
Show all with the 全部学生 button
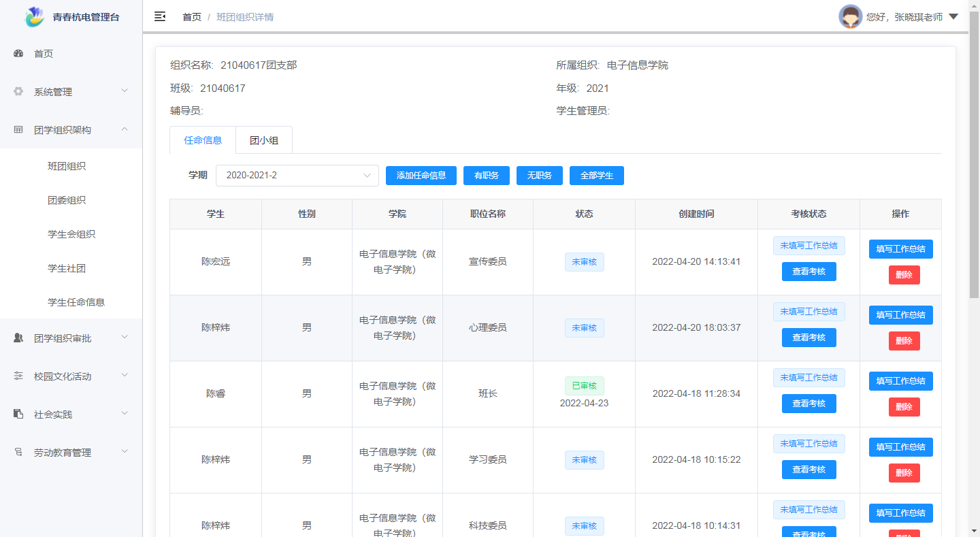coord(597,176)
